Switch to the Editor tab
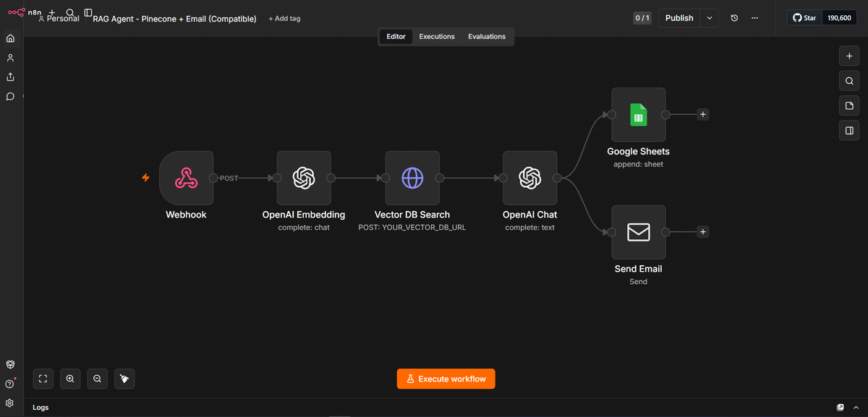The width and height of the screenshot is (868, 417). pos(396,36)
